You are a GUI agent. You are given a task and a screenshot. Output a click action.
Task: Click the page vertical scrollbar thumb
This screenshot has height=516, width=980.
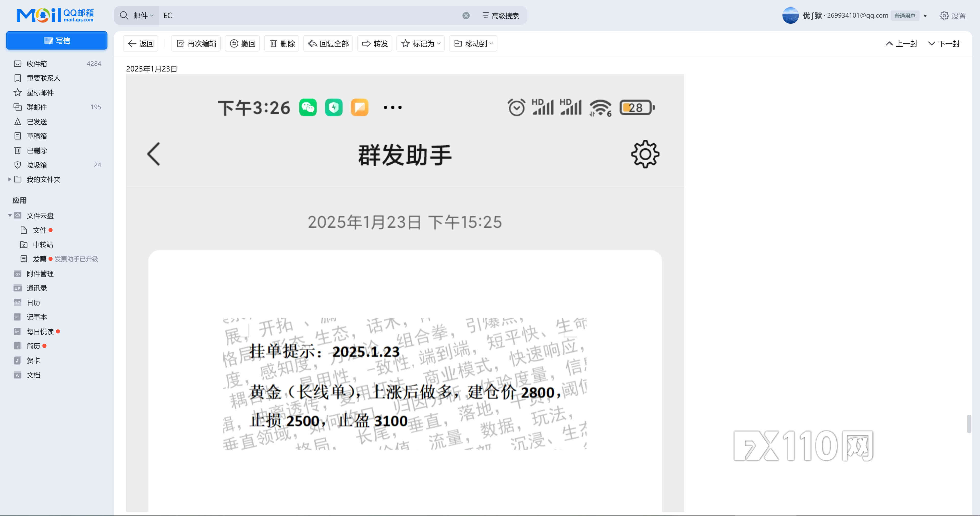tap(969, 424)
